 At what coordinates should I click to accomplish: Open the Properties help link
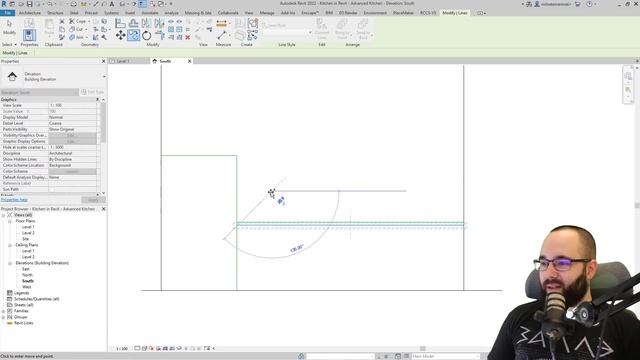(14, 200)
